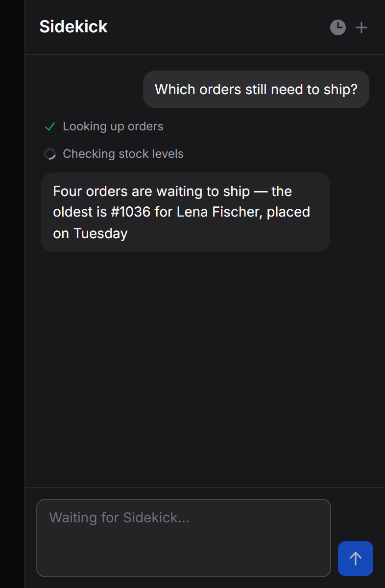
Task: Click empty space under input placeholder text
Action: pos(184,551)
